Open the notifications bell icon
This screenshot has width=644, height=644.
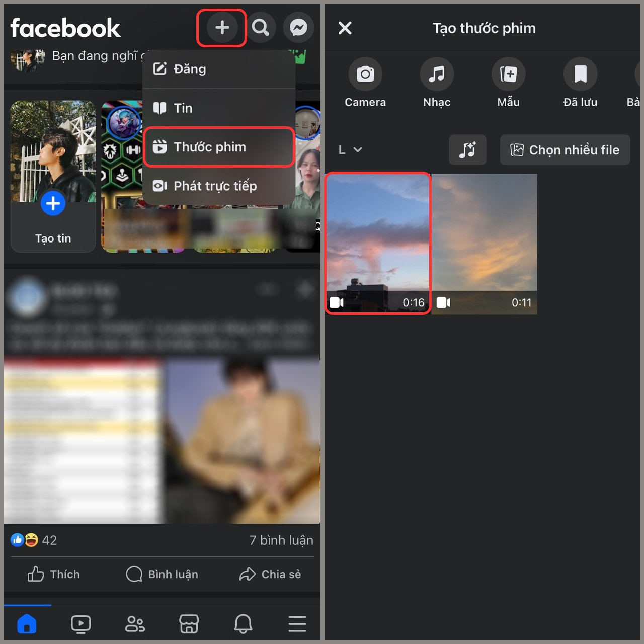coord(244,623)
